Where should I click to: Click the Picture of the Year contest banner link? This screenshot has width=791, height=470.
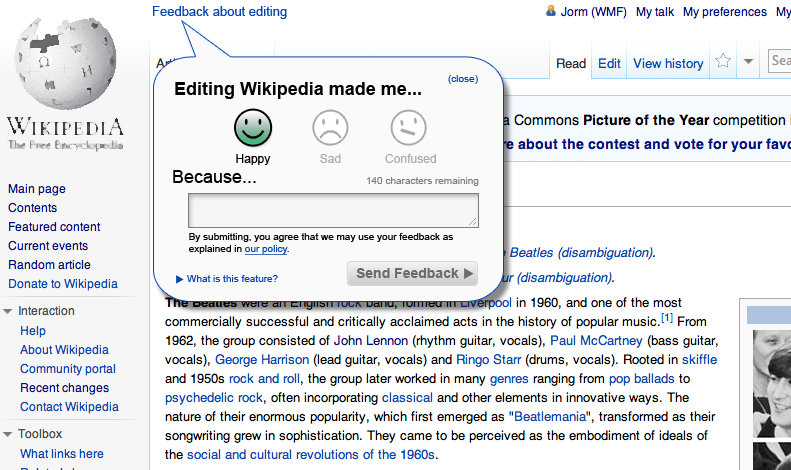pos(647,144)
